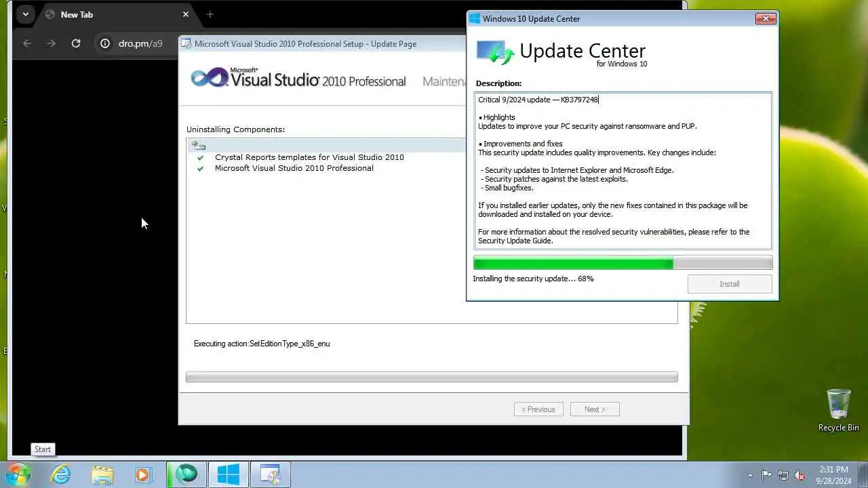Screen dimensions: 868x488
Task: Open the Action Center flag tray icon
Action: (x=766, y=475)
